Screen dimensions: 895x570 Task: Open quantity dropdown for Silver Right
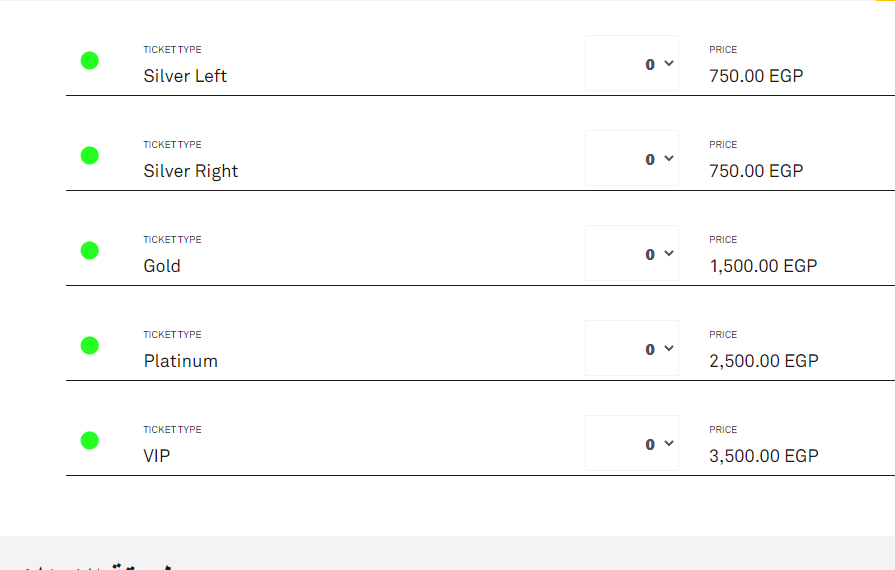tap(632, 159)
